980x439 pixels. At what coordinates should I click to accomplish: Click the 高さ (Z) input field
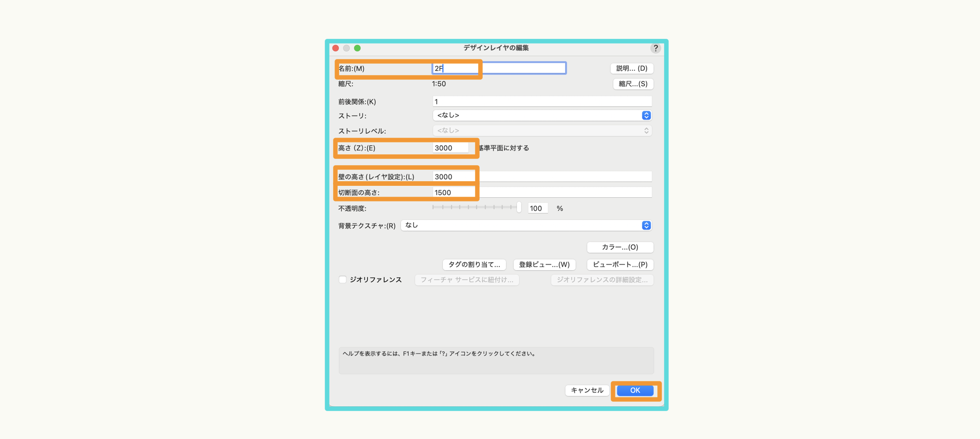point(451,148)
